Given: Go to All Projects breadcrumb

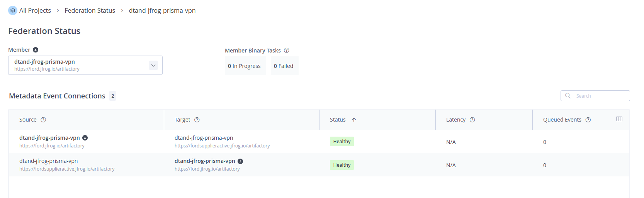Looking at the screenshot, I should (35, 10).
